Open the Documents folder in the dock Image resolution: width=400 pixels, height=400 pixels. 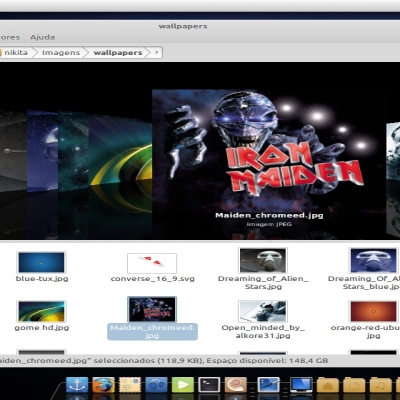[x=354, y=385]
